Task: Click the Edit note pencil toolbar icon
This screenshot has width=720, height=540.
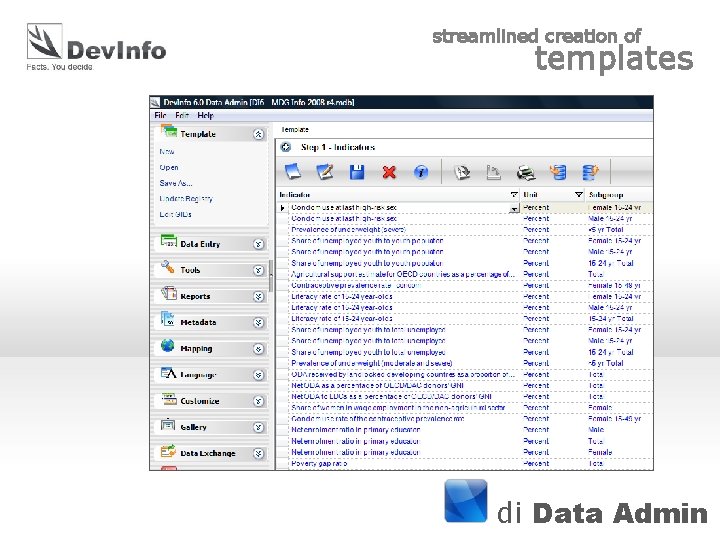Action: [325, 172]
